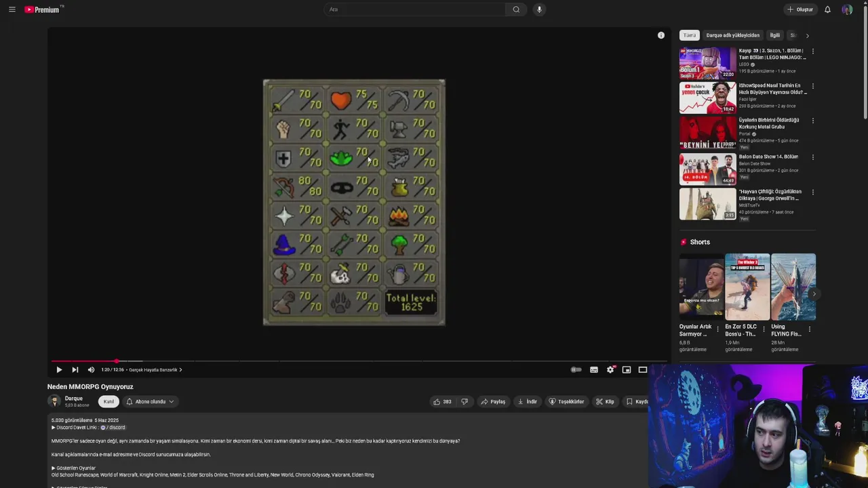Image resolution: width=868 pixels, height=488 pixels.
Task: Open chapter Gerçek Hayatla Benzerlik
Action: tap(155, 370)
